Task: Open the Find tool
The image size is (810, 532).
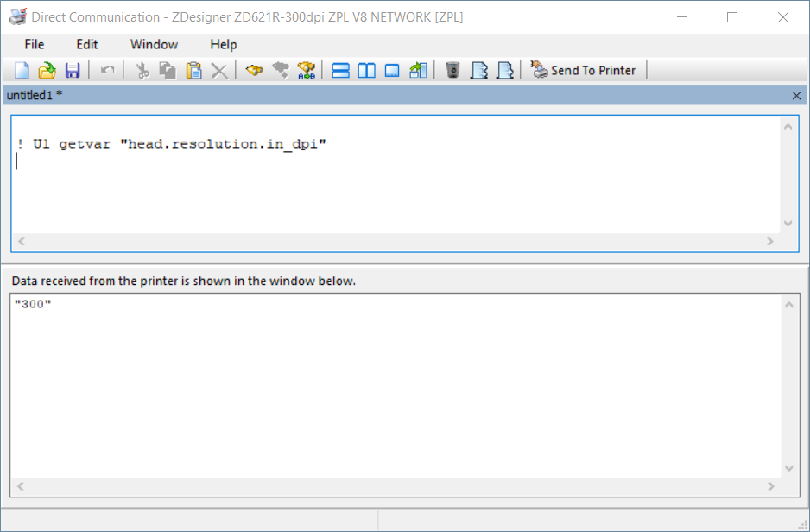Action: tap(253, 70)
